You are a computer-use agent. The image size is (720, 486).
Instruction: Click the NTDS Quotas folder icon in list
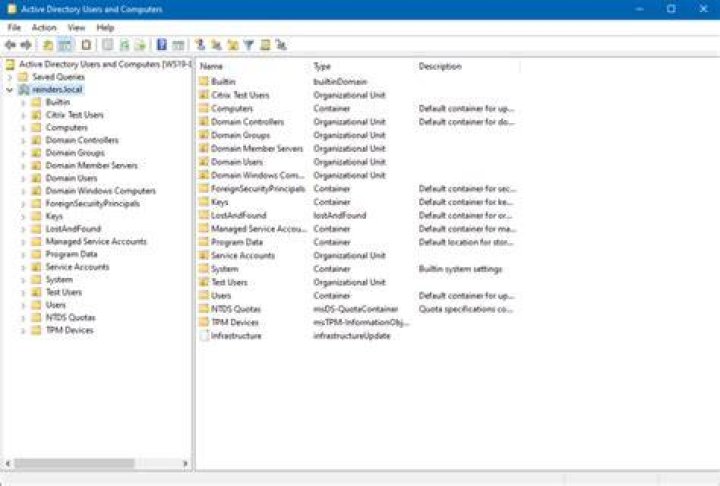204,309
